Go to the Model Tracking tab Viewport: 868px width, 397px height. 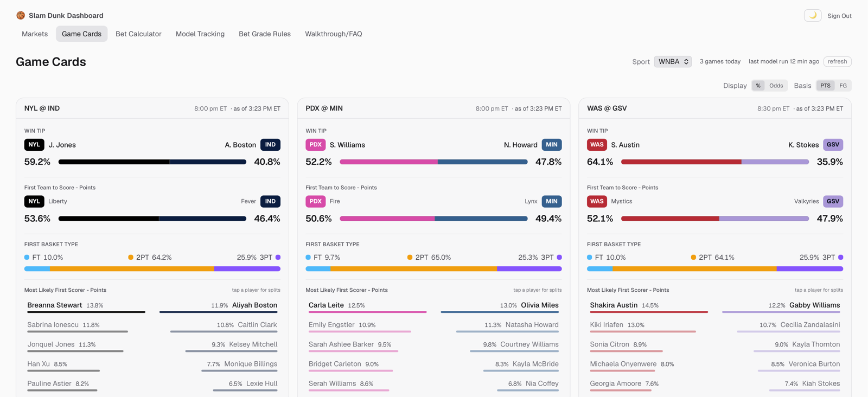200,34
